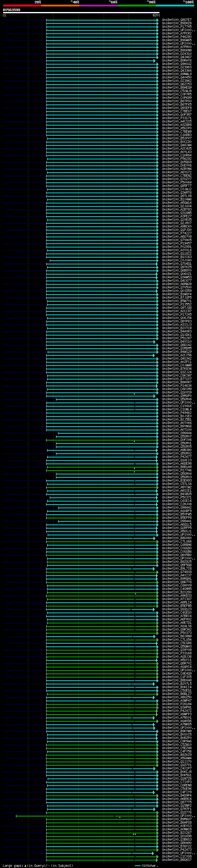Select hit label UniRef100_P56292
Screen dimensions: 197x868
tap(177, 159)
